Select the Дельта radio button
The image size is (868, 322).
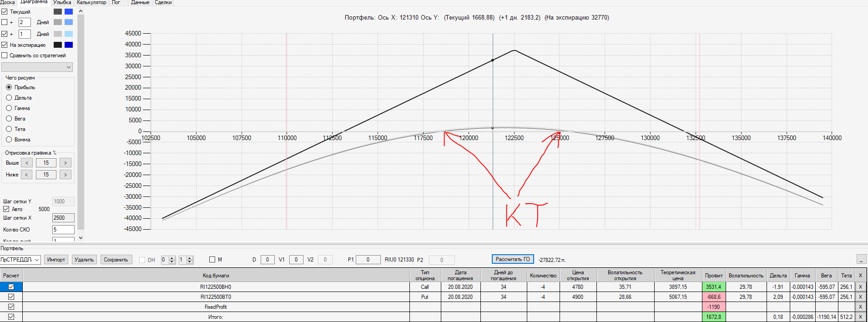click(x=9, y=98)
